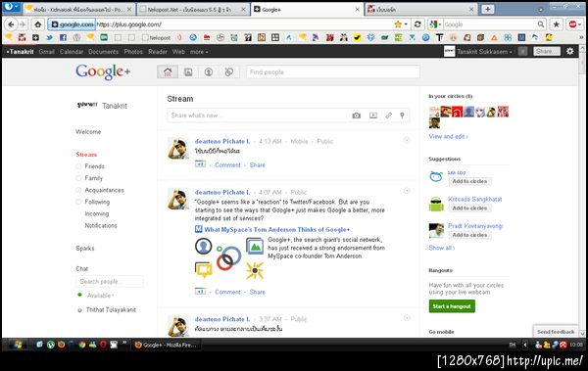Screen dimensions: 588x371
Task: Open options menu on the 3:37 AM post
Action: tap(407, 318)
